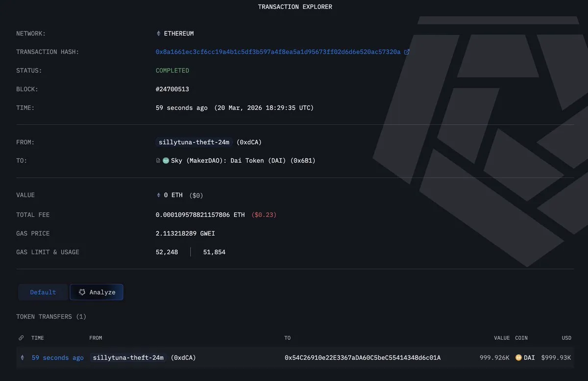Switch to the Default view tab
Image resolution: width=588 pixels, height=381 pixels.
pos(43,292)
